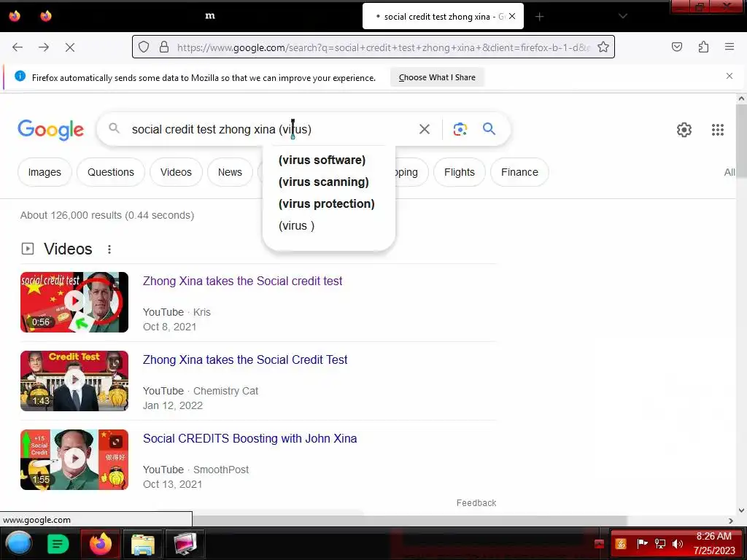
Task: Filter results by Finance
Action: [519, 172]
